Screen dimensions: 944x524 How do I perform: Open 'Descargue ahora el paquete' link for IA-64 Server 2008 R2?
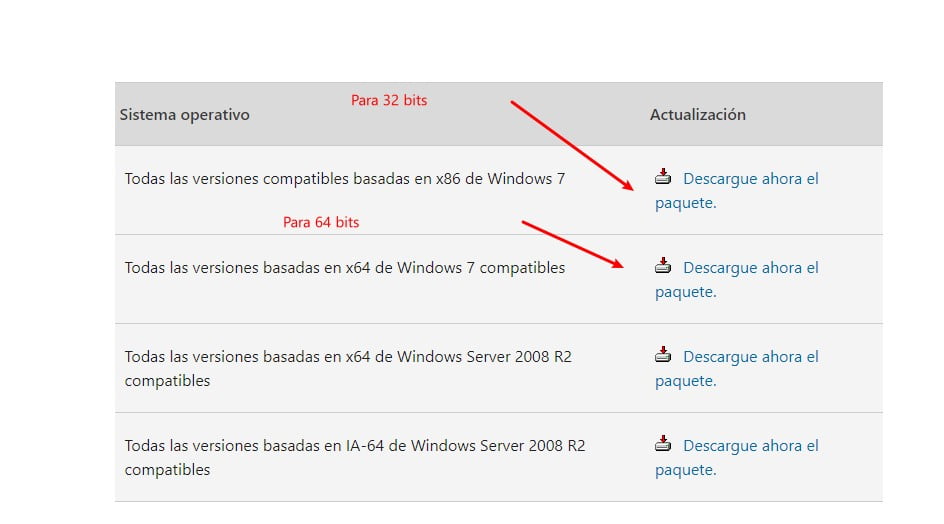pyautogui.click(x=737, y=458)
